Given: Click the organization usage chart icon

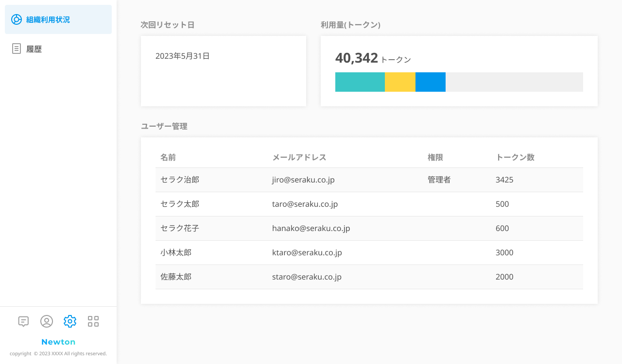Looking at the screenshot, I should [x=17, y=19].
